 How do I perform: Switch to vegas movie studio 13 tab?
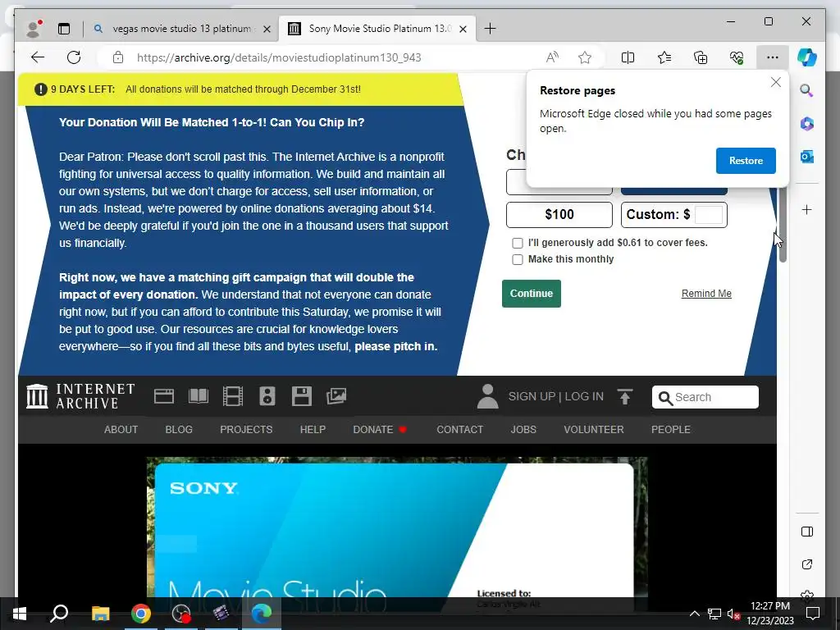tap(182, 29)
